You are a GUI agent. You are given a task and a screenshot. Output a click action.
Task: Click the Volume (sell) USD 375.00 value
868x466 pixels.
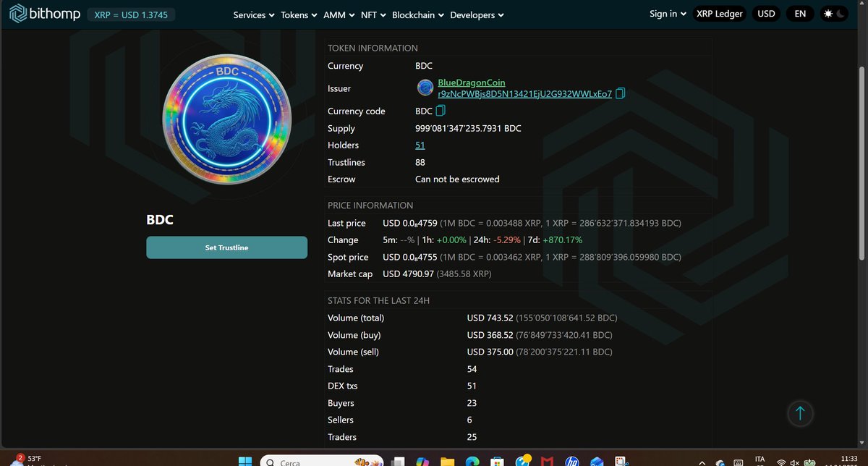[490, 352]
